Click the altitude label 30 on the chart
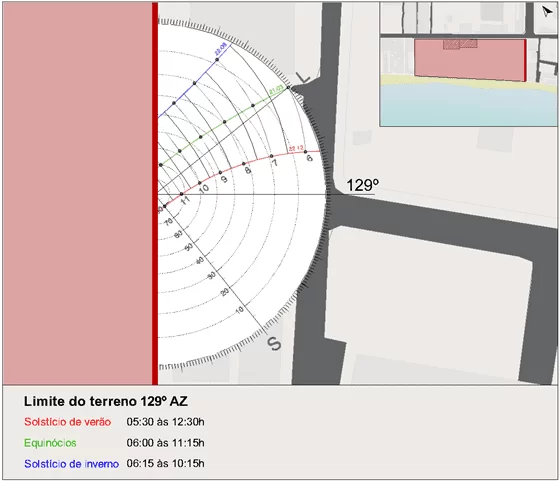560x481 pixels. click(212, 275)
